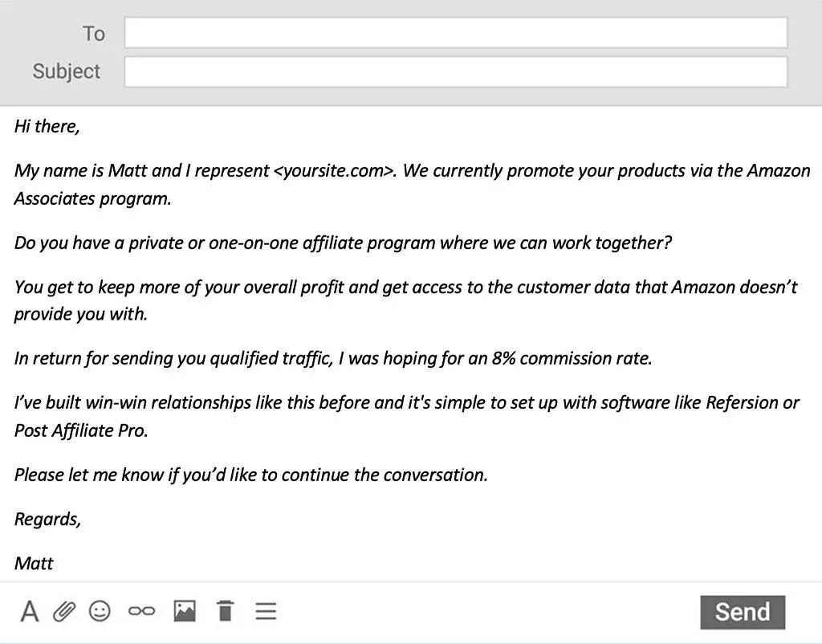Click the "Matt" signature at the bottom
This screenshot has width=822, height=644.
coord(34,563)
